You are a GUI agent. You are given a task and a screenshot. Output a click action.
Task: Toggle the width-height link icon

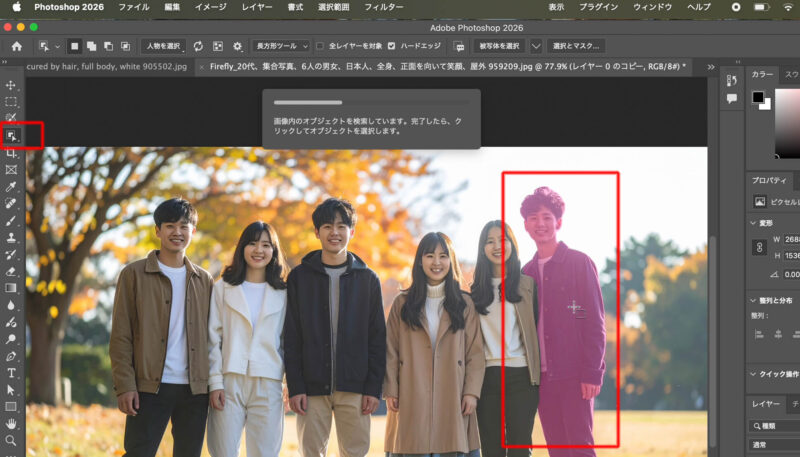[x=760, y=247]
